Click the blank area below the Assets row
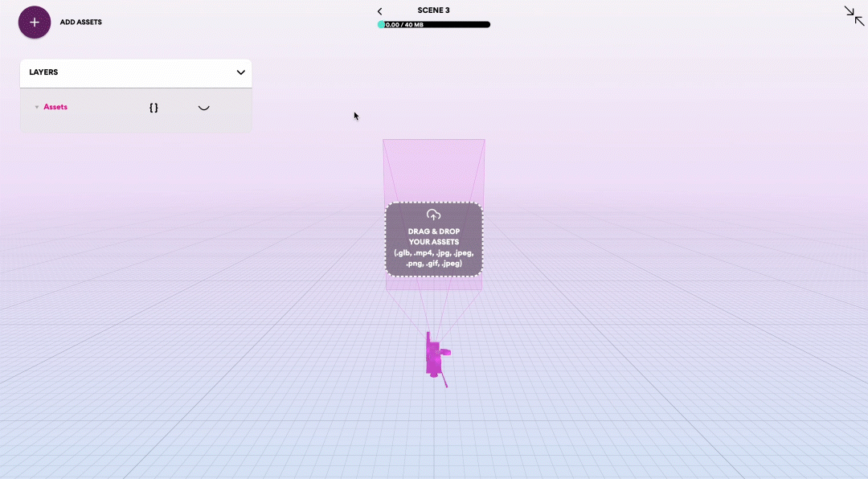 (135, 124)
